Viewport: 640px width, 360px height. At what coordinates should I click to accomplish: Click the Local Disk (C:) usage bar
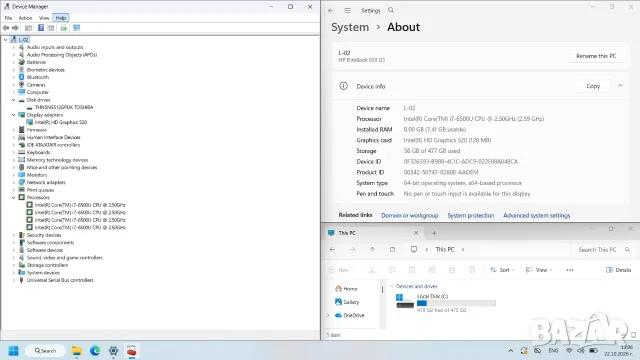tap(456, 303)
